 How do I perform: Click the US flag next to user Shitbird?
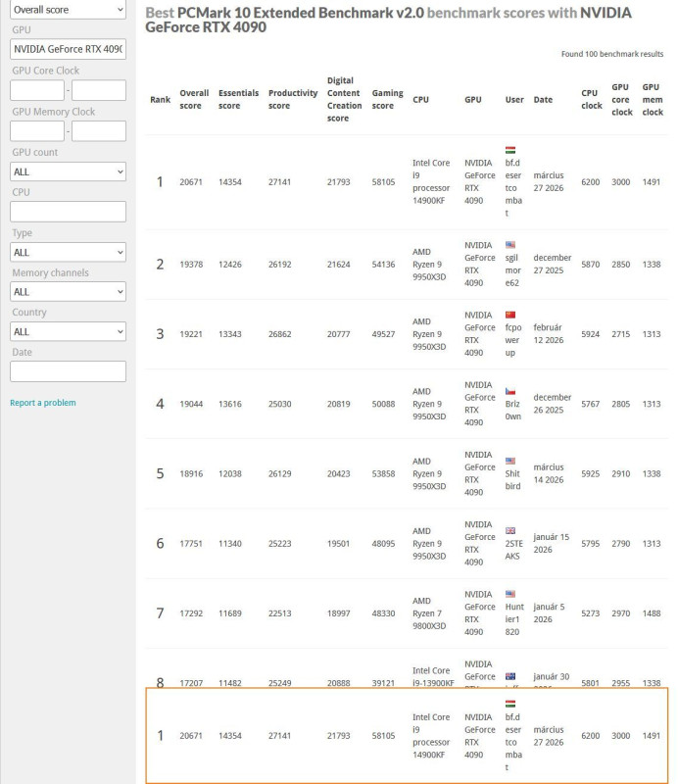[x=510, y=461]
